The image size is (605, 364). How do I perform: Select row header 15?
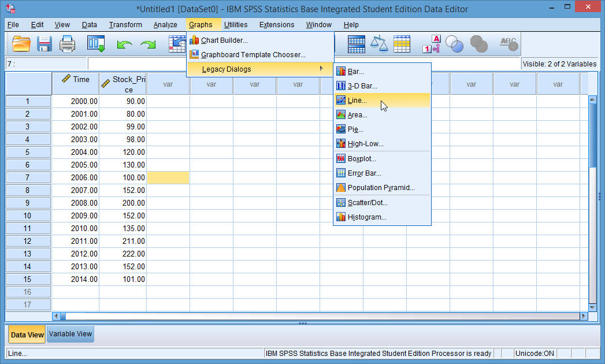(28, 279)
